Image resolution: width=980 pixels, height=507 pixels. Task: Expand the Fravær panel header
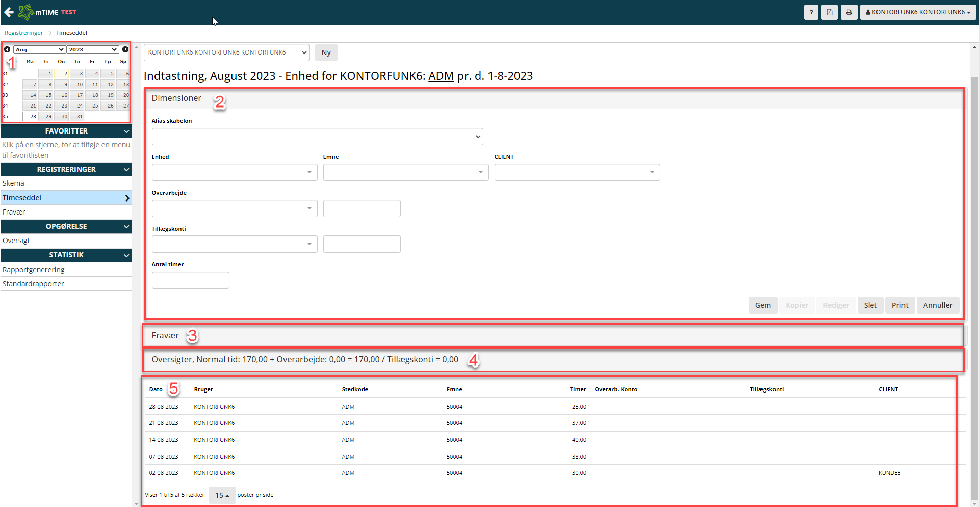pos(165,335)
